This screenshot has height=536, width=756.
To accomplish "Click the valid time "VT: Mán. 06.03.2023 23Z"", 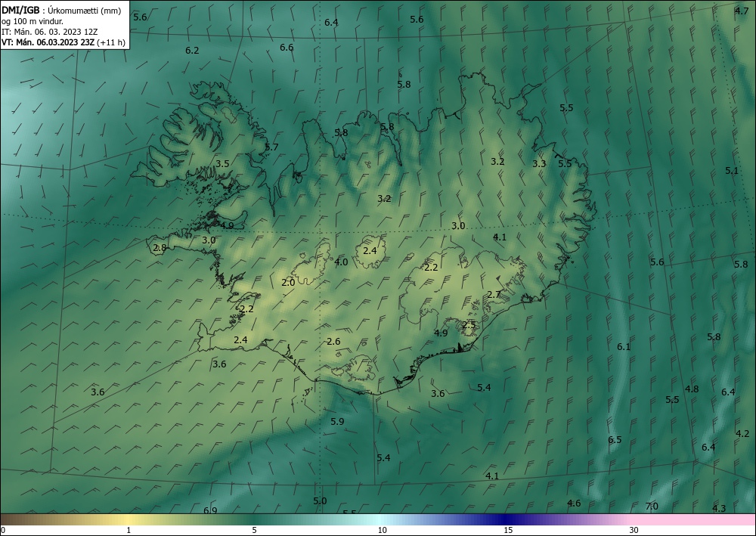I will [48, 42].
